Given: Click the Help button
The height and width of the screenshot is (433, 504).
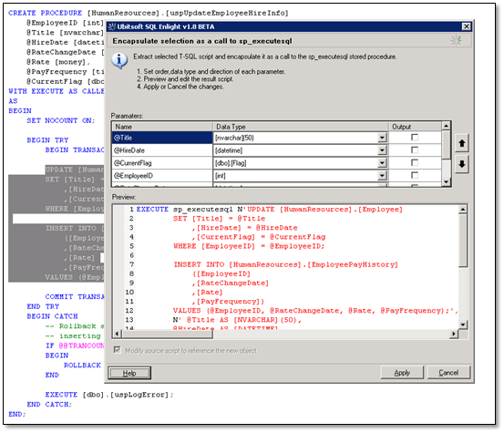Looking at the screenshot, I should click(x=129, y=373).
